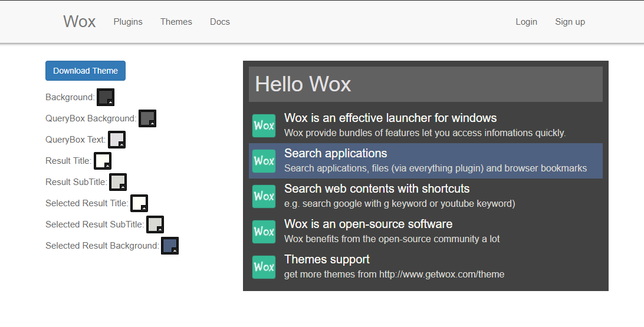Click the Login link

pos(527,22)
